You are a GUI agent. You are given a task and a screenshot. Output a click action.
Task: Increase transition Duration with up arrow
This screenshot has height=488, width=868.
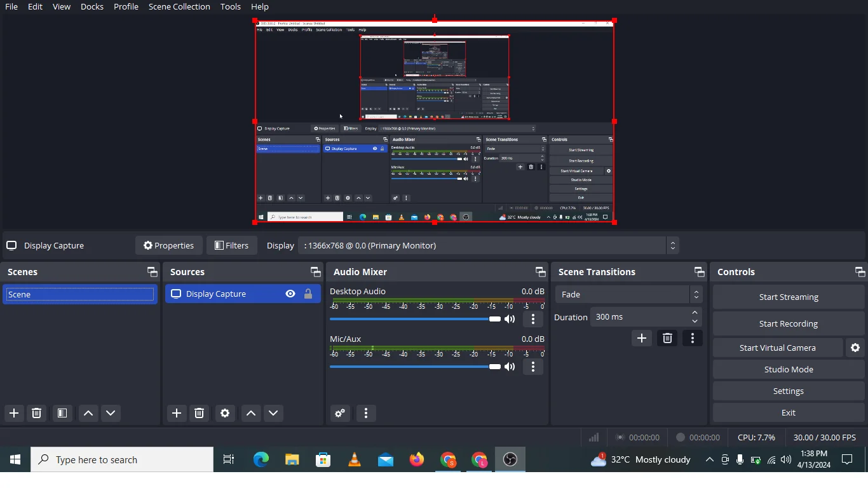pyautogui.click(x=695, y=313)
